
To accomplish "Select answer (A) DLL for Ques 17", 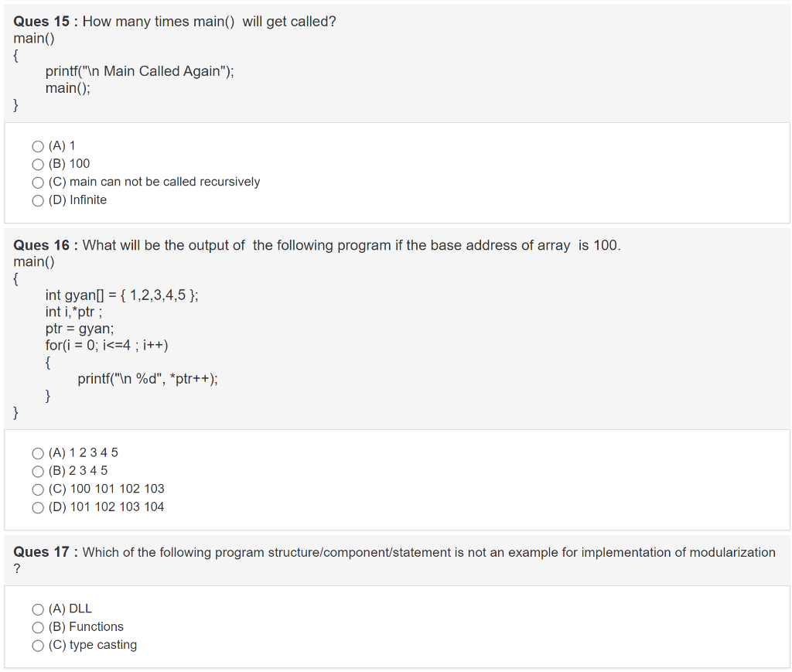I will 37,609.
